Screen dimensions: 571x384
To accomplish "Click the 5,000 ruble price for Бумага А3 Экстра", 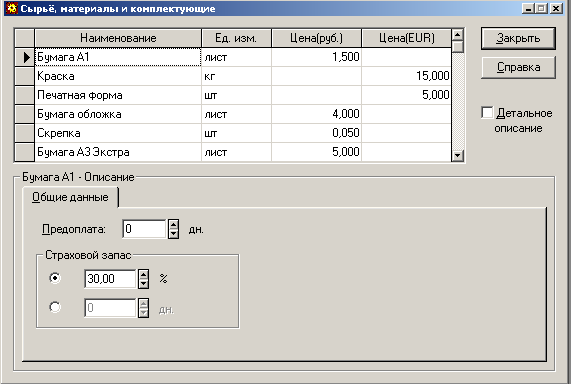I will (316, 152).
